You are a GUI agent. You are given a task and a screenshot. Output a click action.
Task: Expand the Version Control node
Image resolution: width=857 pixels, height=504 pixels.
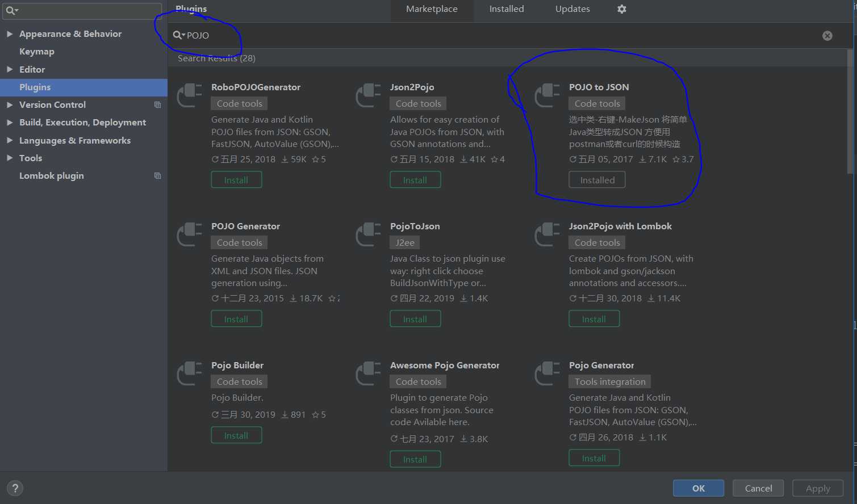tap(10, 105)
